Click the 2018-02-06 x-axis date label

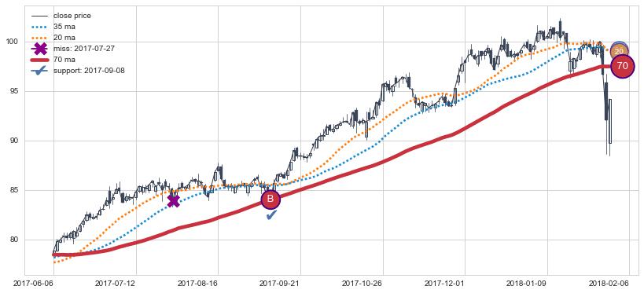[608, 284]
